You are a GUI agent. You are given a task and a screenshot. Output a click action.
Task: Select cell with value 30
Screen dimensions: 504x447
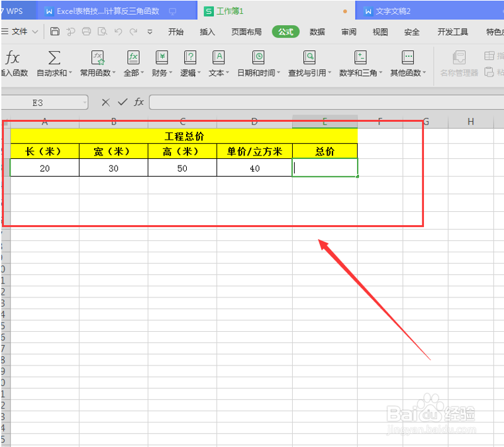[x=113, y=168]
